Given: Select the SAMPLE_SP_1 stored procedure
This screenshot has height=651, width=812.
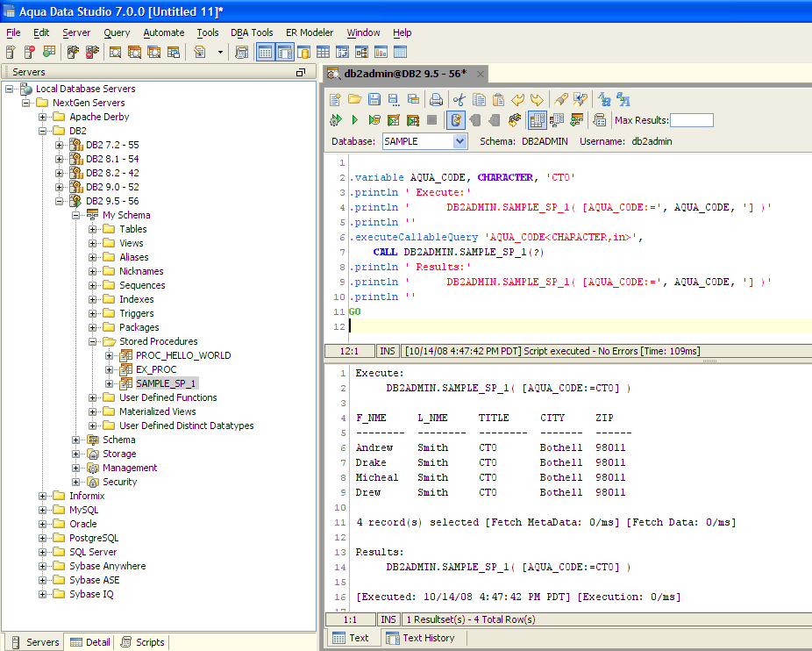Looking at the screenshot, I should [x=167, y=383].
